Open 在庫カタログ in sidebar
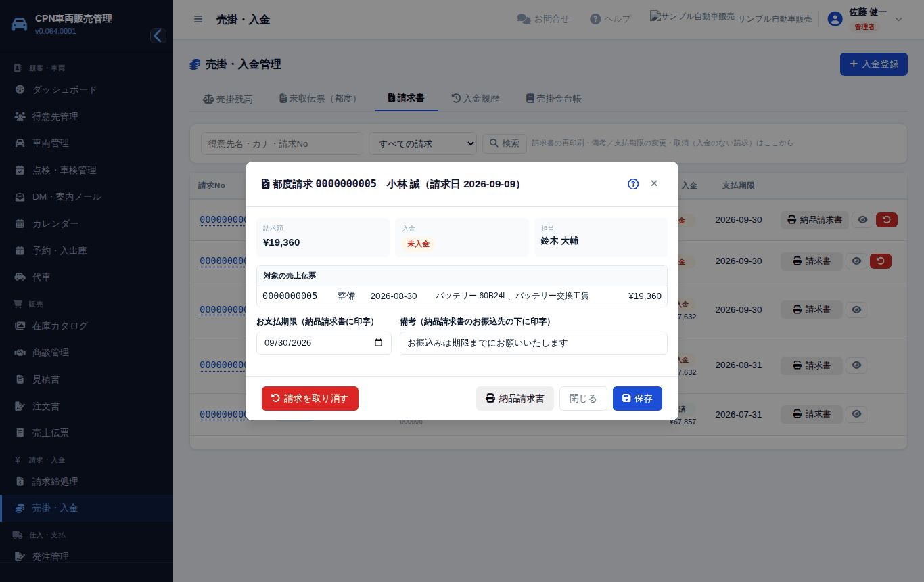Screen dimensions: 924x582 pos(87,326)
